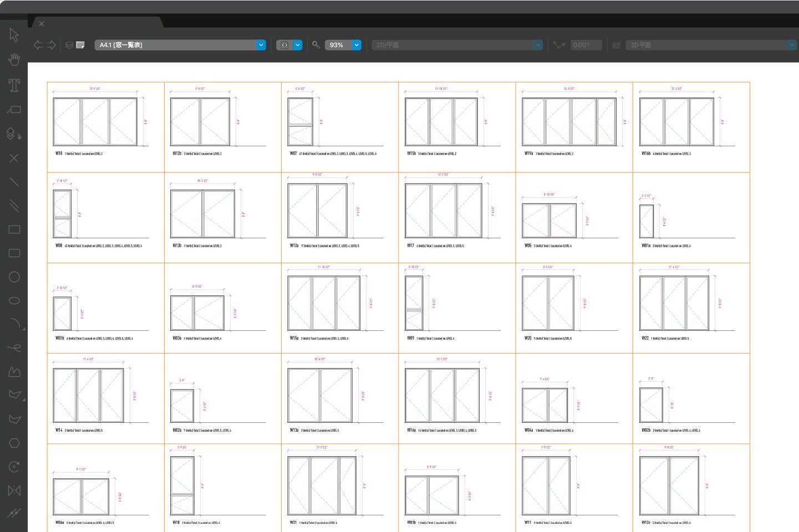
Task: Pick the 2D Locus cross tool
Action: pos(14,158)
